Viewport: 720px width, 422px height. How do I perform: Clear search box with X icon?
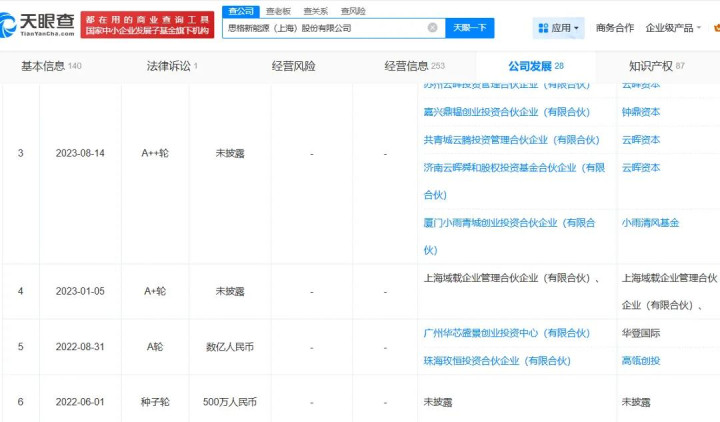click(432, 28)
